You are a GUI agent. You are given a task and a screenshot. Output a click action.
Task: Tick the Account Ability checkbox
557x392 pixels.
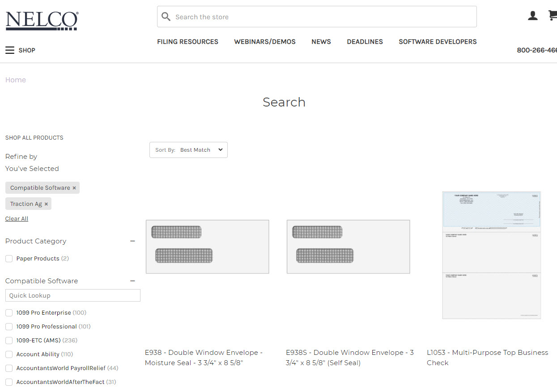click(9, 354)
